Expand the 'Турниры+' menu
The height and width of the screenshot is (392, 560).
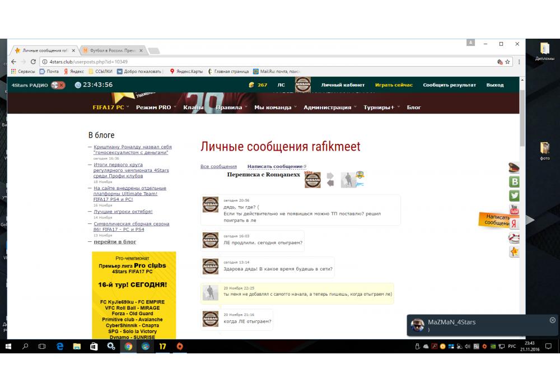(x=381, y=107)
